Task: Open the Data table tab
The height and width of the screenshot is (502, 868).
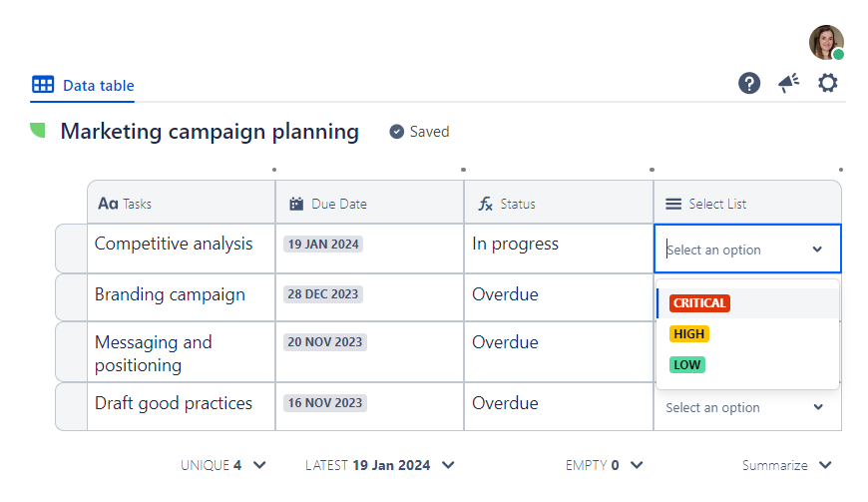Action: (x=83, y=86)
